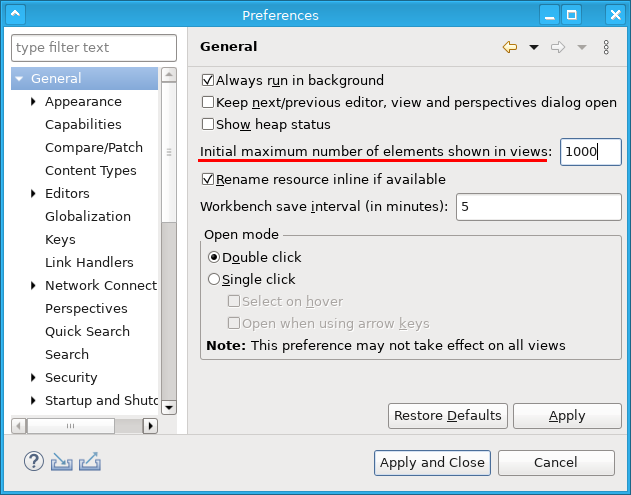The image size is (631, 495).
Task: Open Search preference page
Action: click(67, 355)
